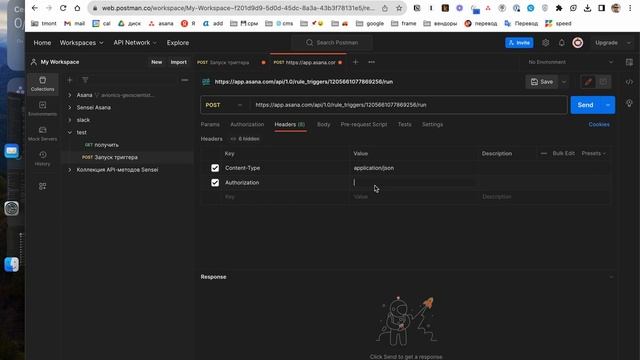Click the Send button

585,105
